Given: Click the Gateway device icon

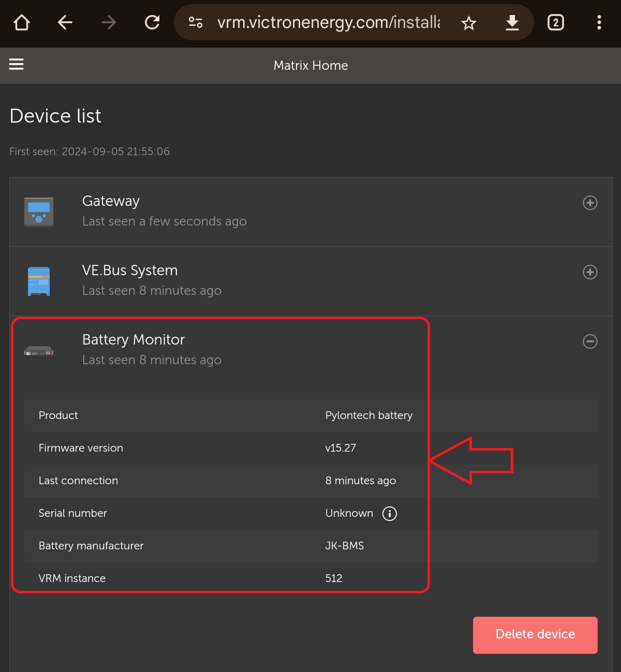Looking at the screenshot, I should point(39,212).
